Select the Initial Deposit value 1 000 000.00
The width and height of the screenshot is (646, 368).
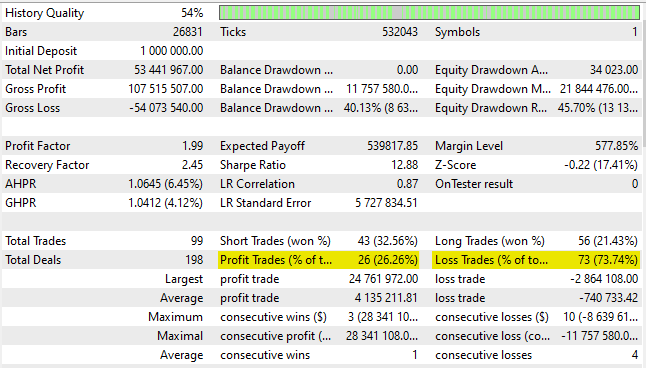pyautogui.click(x=171, y=51)
